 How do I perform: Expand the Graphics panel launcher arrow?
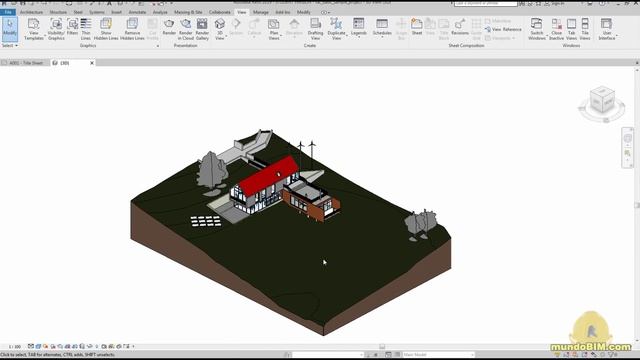click(x=158, y=46)
